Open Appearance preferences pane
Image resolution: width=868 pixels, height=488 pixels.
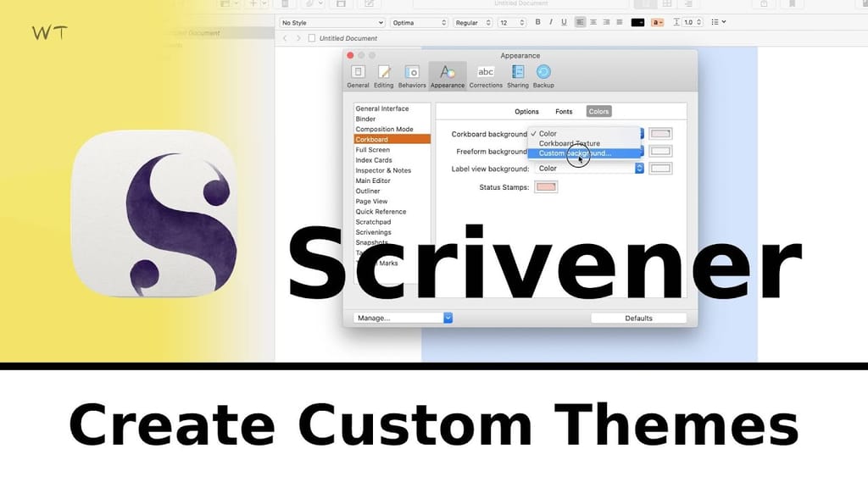(x=448, y=76)
